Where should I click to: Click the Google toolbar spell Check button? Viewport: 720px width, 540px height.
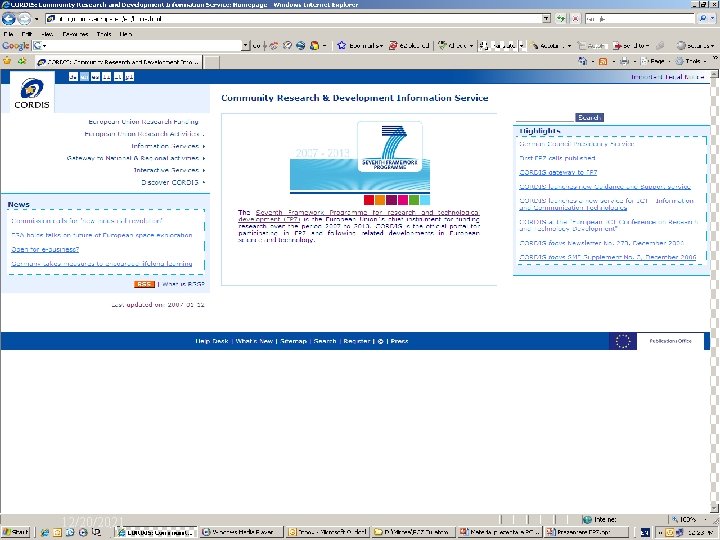point(455,45)
